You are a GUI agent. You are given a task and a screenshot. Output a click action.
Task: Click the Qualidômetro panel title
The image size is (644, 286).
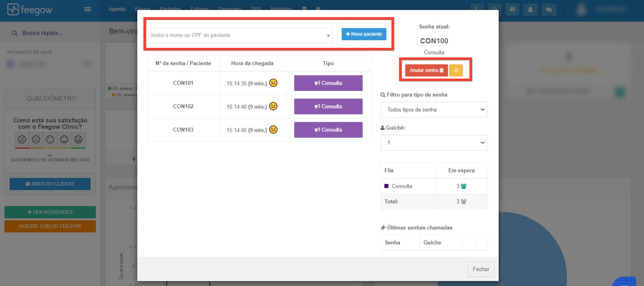pyautogui.click(x=51, y=98)
